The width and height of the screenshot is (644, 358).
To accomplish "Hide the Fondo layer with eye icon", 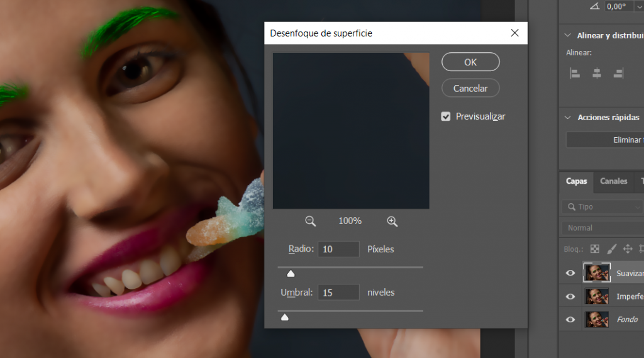I will [x=570, y=320].
